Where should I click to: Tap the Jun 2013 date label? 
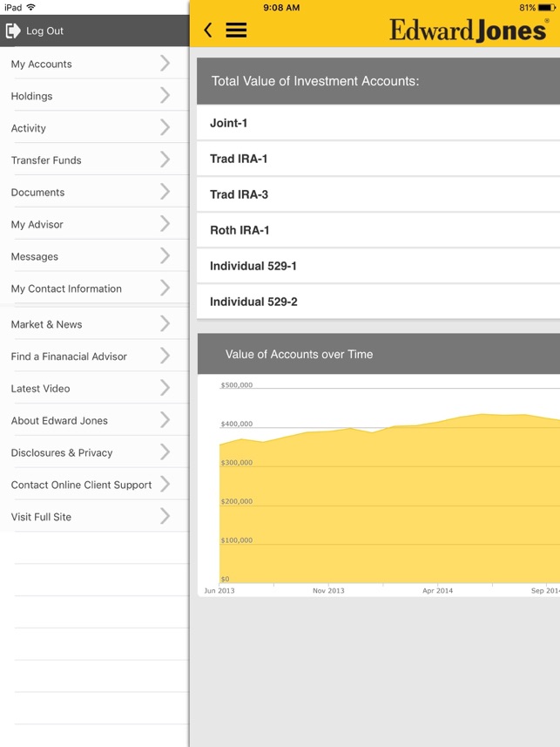[219, 591]
